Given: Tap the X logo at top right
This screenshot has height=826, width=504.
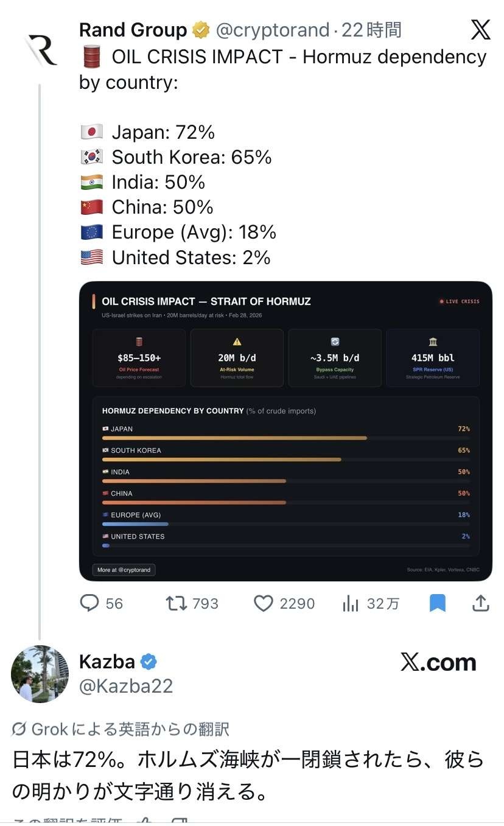Looking at the screenshot, I should coord(480,29).
